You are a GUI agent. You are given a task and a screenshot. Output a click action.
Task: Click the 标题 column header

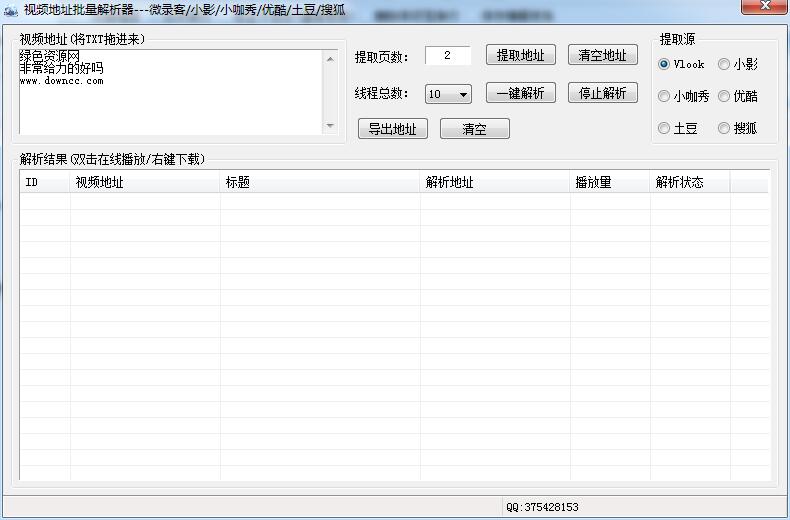click(x=320, y=182)
